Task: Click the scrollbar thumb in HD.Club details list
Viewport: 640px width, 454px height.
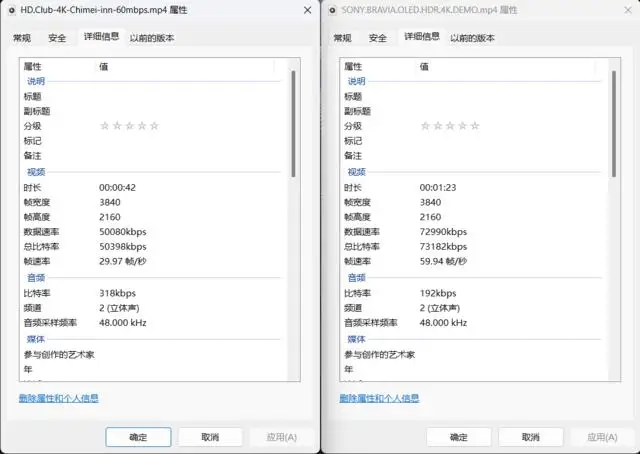Action: click(x=293, y=124)
